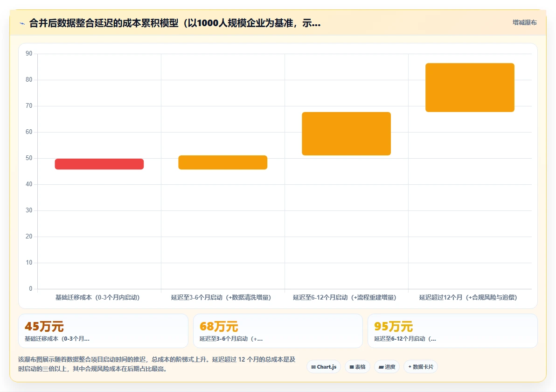Click the x-axis label 延迟超过12个月（+合规风险与追偿）
This screenshot has height=392, width=556.
(x=468, y=297)
